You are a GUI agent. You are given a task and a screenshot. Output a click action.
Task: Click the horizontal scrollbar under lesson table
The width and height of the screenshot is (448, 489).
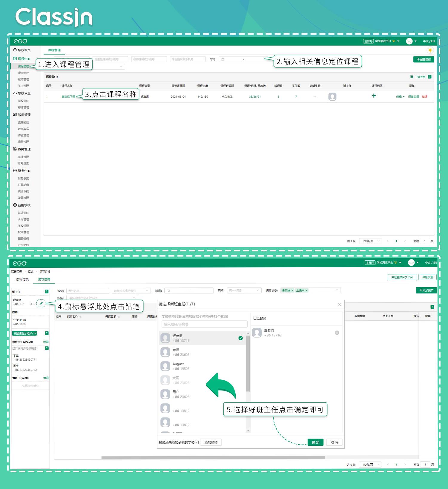tap(213, 457)
